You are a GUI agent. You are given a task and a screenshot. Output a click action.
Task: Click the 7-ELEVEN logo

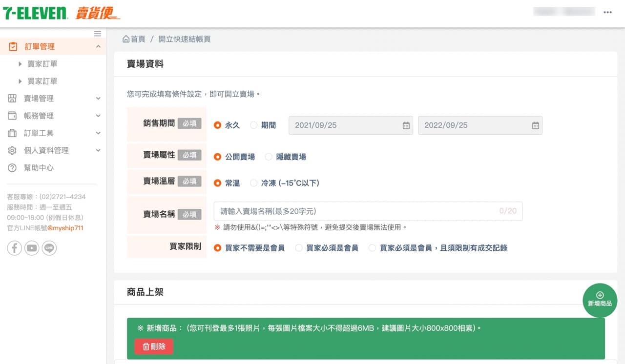click(35, 13)
